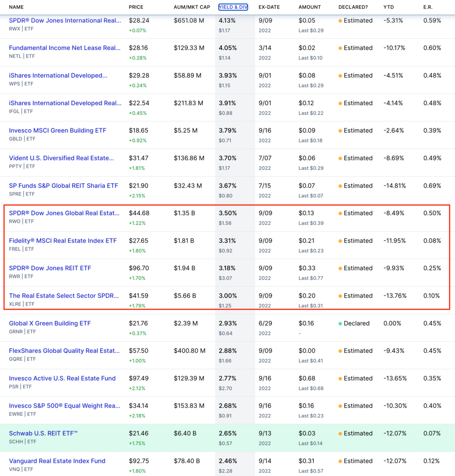Screen dimensions: 455x476
Task: Open Global X Green Building ETF link
Action: coord(50,323)
